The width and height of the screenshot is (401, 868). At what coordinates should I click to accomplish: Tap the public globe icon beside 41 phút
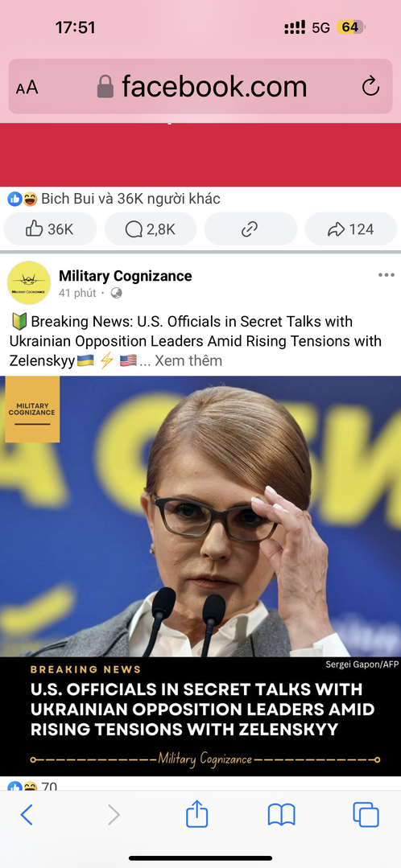click(116, 293)
